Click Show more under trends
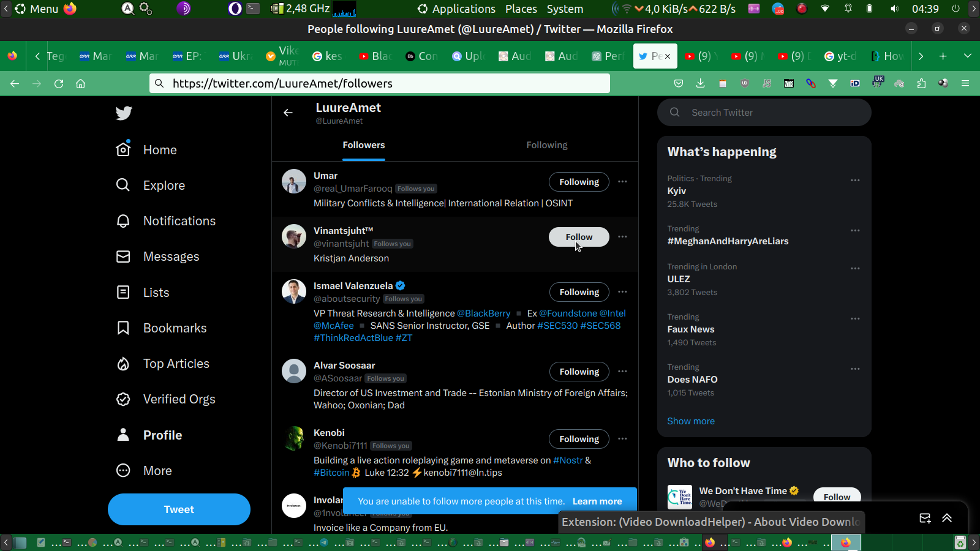Viewport: 980px width, 551px height. [x=691, y=421]
